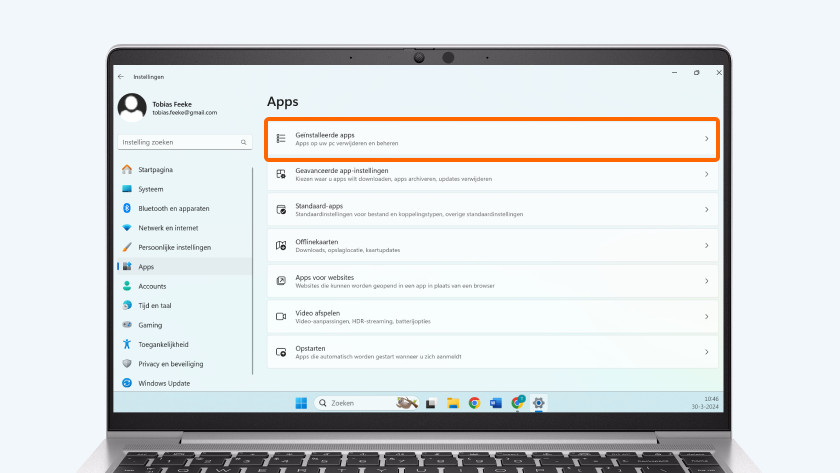Select Accounts in the navigation menu
The image size is (840, 473).
[152, 286]
